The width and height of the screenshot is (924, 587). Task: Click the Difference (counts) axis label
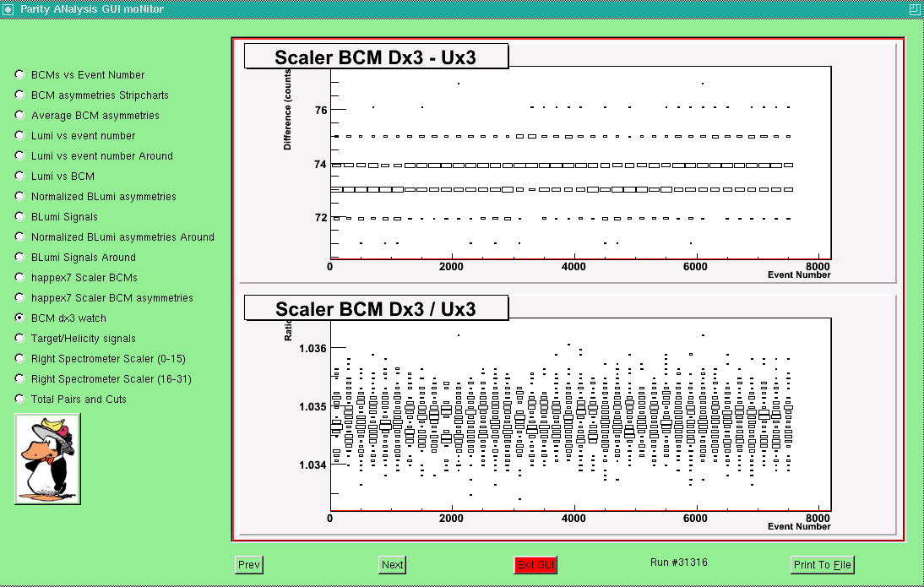point(287,110)
